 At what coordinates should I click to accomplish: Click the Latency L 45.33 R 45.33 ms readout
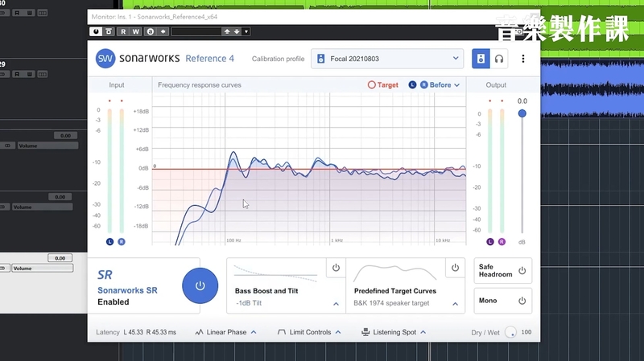(x=136, y=332)
